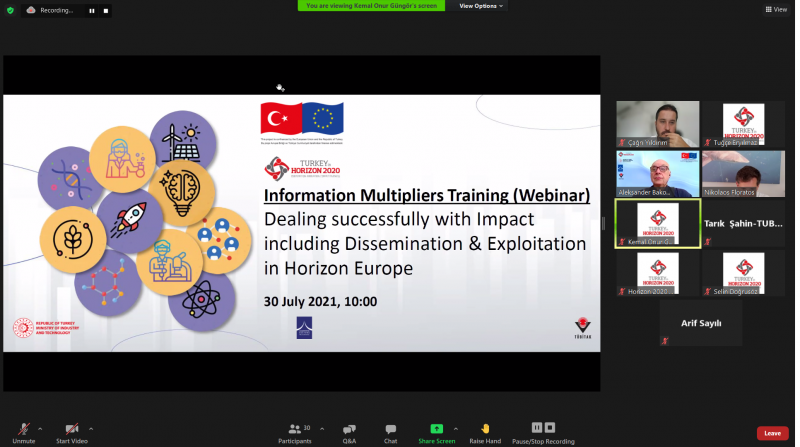Click the DNA helix icon on slide
Viewport: 800px width, 447px height.
point(70,179)
